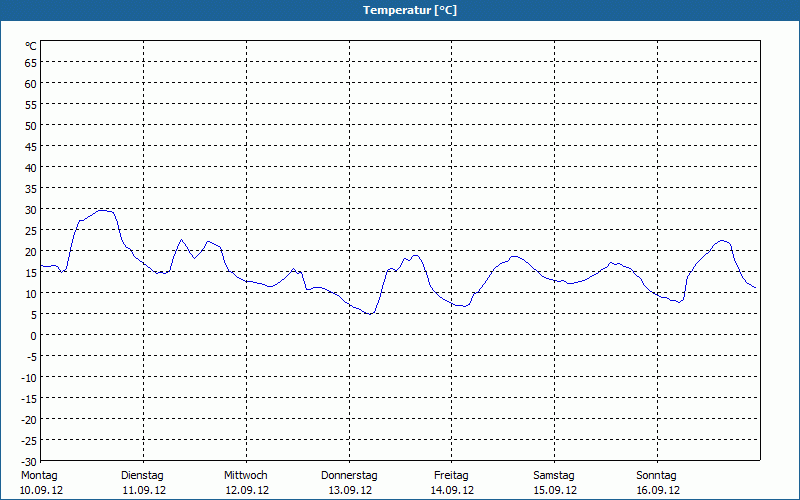The image size is (800, 500).
Task: Click the -25 axis value
Action: coord(29,441)
